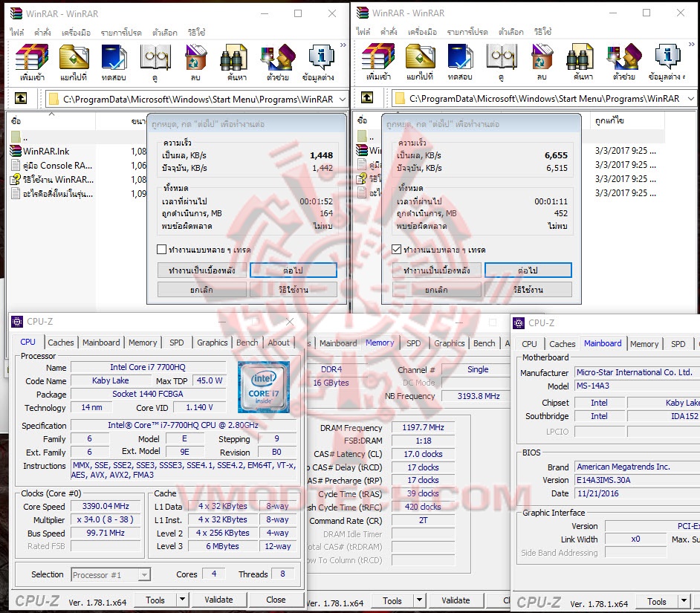
Task: Switch to Graphics tab in left CPU-Z
Action: click(x=212, y=343)
